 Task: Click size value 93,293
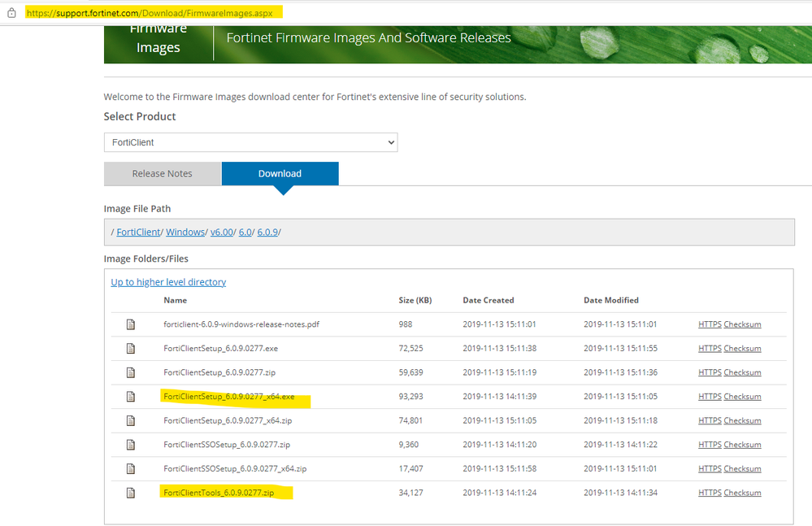(410, 397)
